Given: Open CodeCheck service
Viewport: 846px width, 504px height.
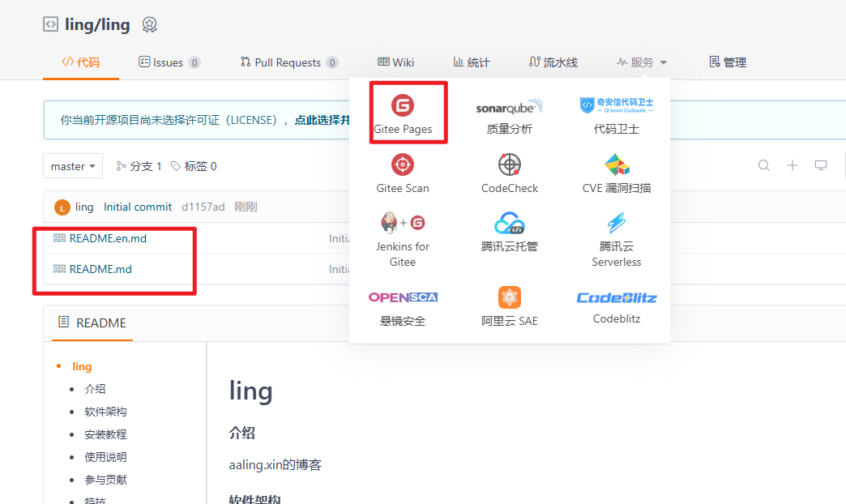Looking at the screenshot, I should coord(509,173).
